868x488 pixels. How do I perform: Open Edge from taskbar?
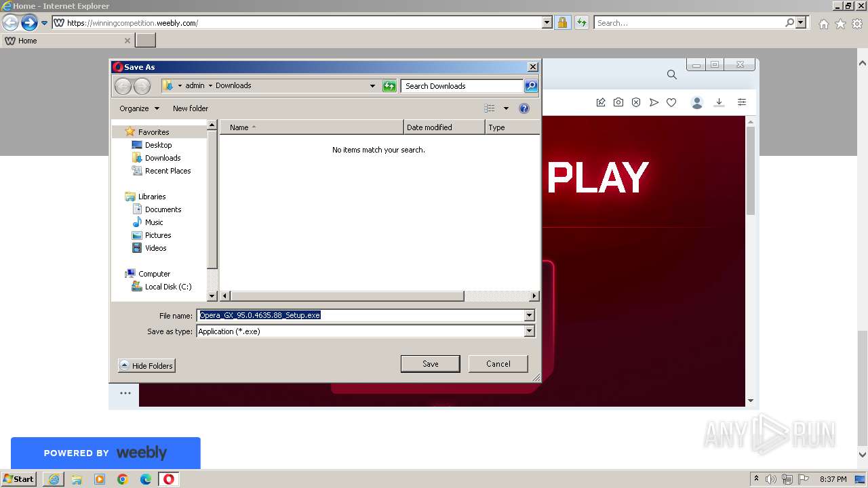pyautogui.click(x=145, y=479)
